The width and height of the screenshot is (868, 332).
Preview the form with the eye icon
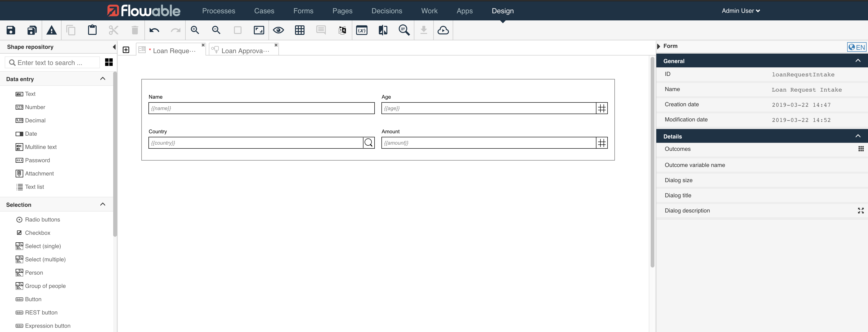tap(278, 30)
